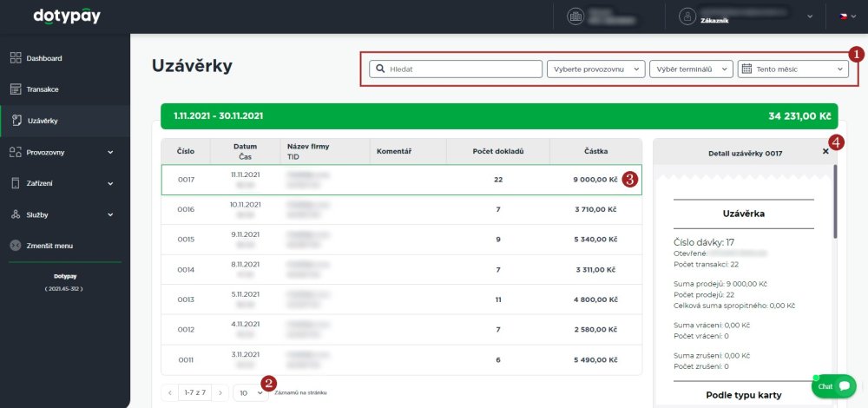Click the Transakce list icon
This screenshot has height=408, width=868.
point(16,89)
